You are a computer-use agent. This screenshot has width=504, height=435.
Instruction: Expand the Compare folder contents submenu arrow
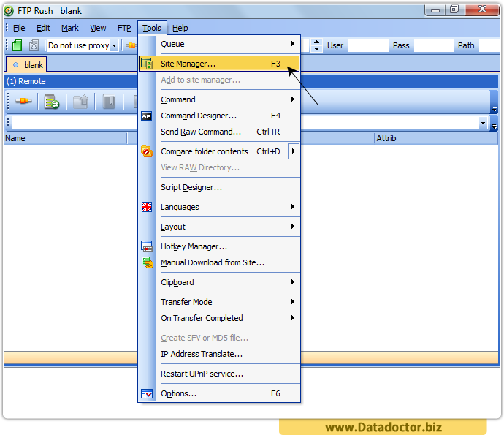point(294,151)
